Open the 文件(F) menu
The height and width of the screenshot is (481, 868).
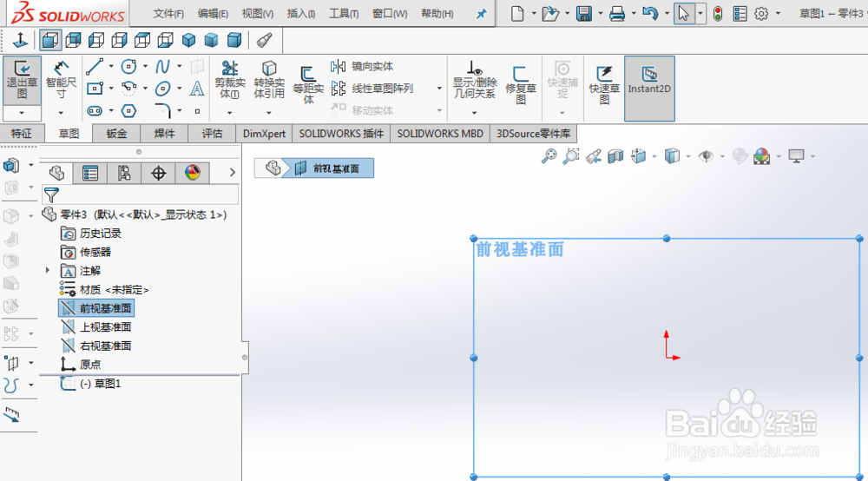[x=168, y=13]
